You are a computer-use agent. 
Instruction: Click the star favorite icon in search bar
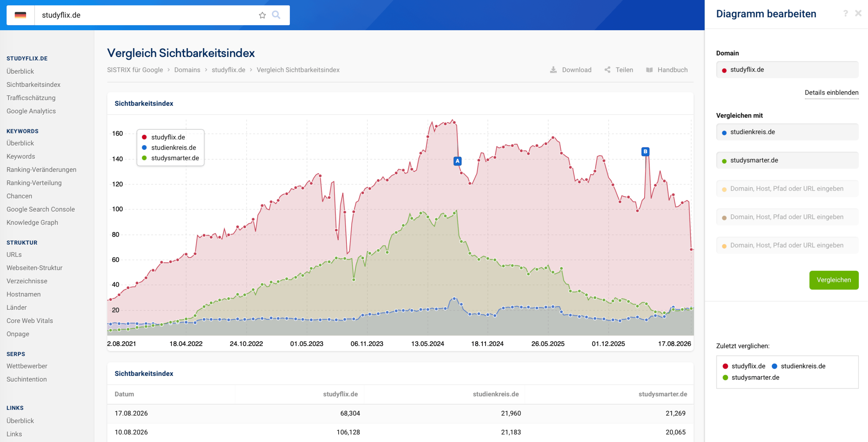pyautogui.click(x=262, y=15)
